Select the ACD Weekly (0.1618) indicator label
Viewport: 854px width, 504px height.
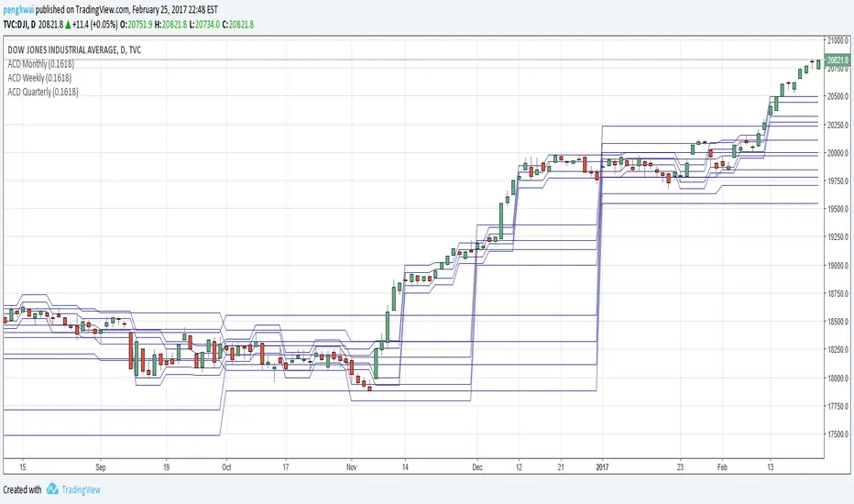[39, 78]
